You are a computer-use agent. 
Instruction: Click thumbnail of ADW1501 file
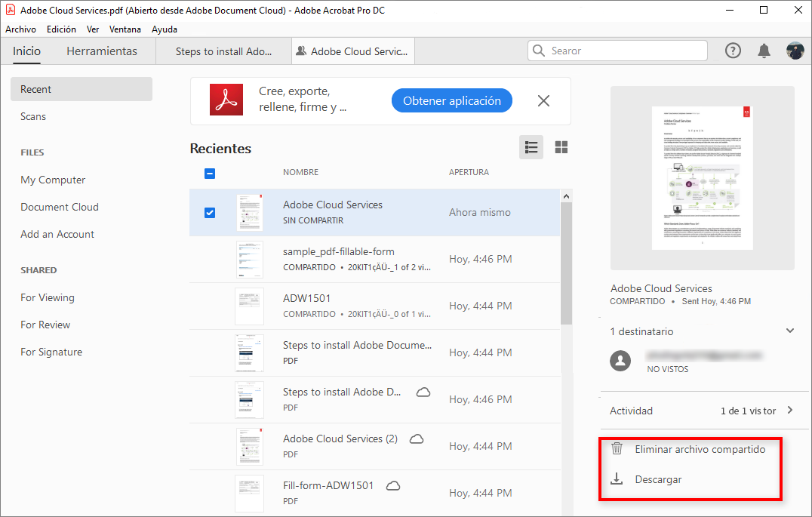(249, 306)
